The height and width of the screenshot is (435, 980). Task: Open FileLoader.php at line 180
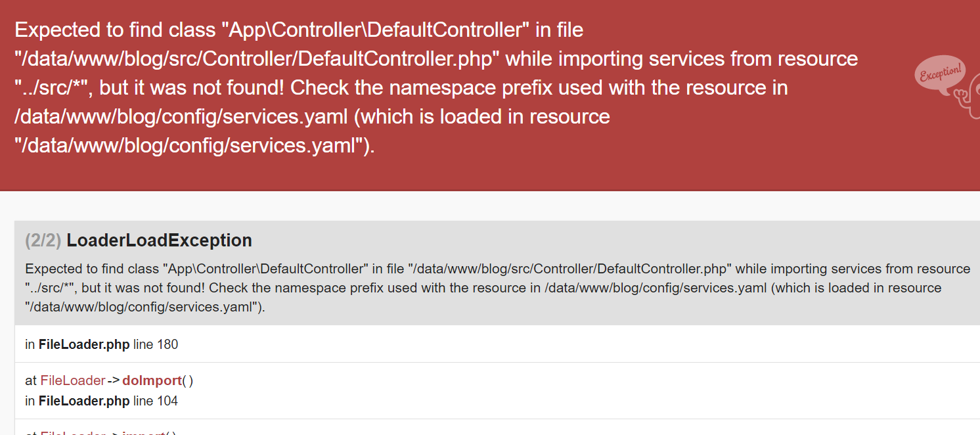84,344
